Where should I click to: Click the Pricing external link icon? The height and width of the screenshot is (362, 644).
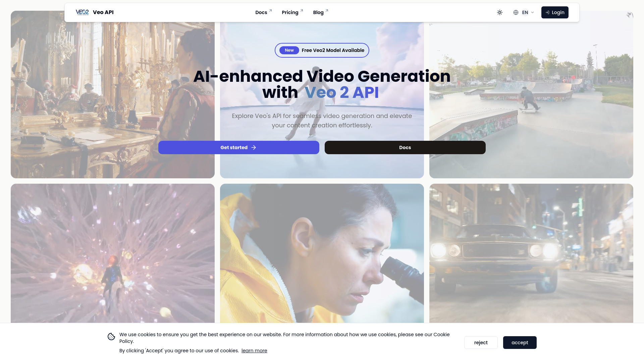point(302,10)
